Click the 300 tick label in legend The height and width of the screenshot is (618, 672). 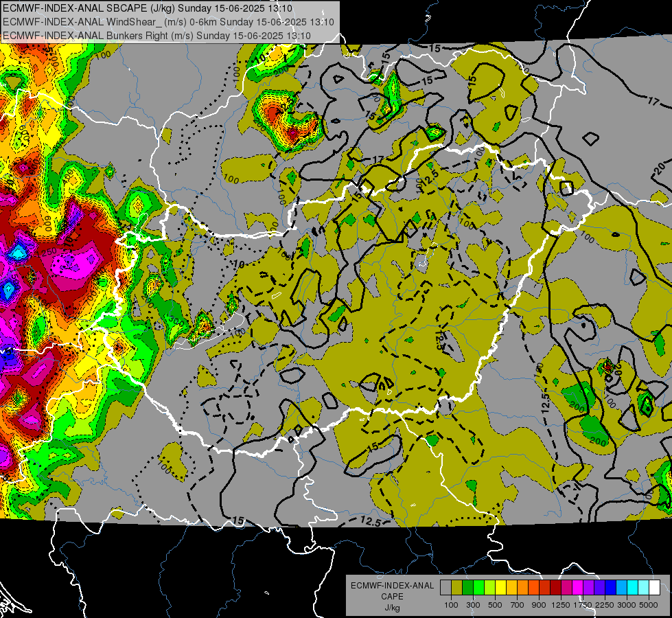473,605
